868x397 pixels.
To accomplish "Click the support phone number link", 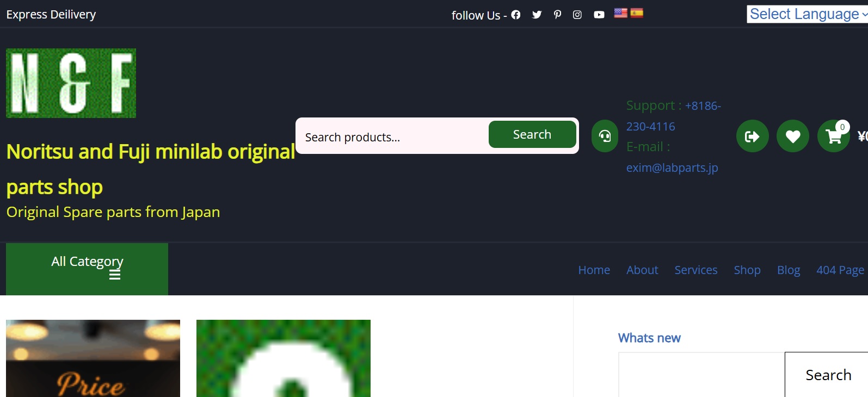I will [674, 116].
